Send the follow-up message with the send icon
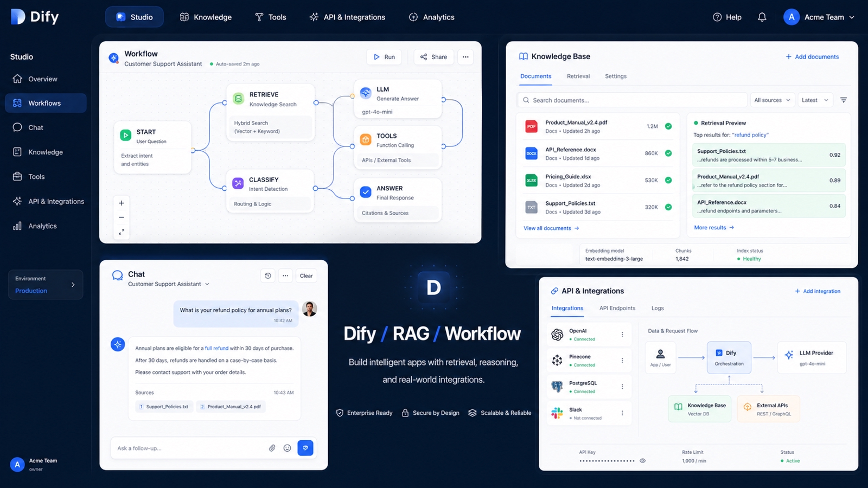This screenshot has width=868, height=488. coord(305,448)
